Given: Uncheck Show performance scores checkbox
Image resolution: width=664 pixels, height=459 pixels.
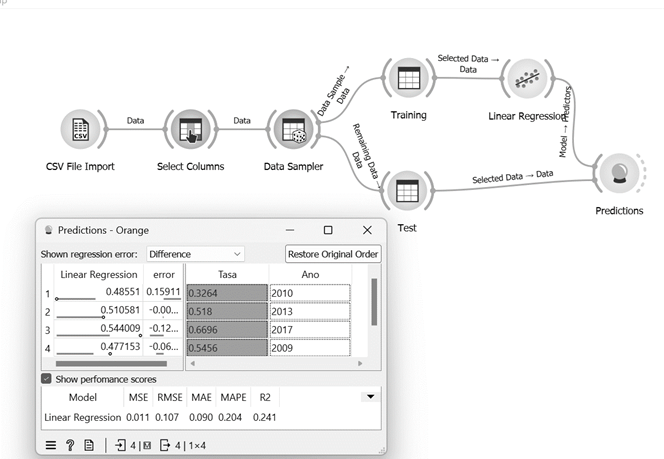Looking at the screenshot, I should coord(47,379).
